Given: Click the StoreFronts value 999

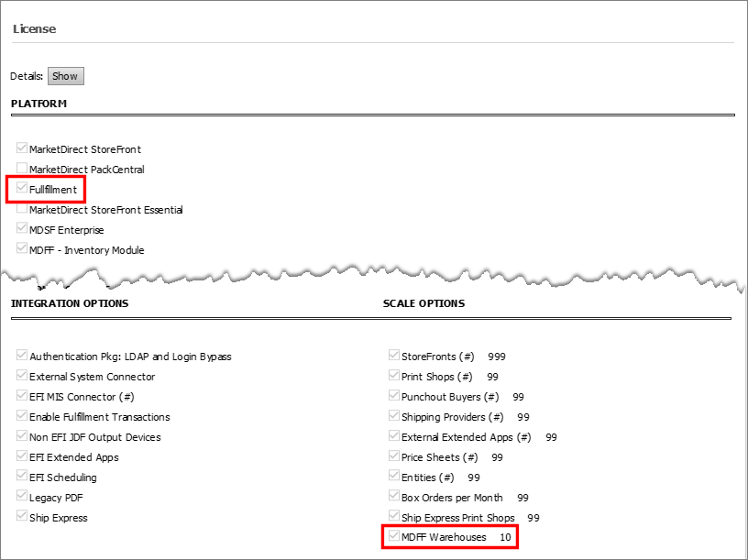Looking at the screenshot, I should coord(497,357).
